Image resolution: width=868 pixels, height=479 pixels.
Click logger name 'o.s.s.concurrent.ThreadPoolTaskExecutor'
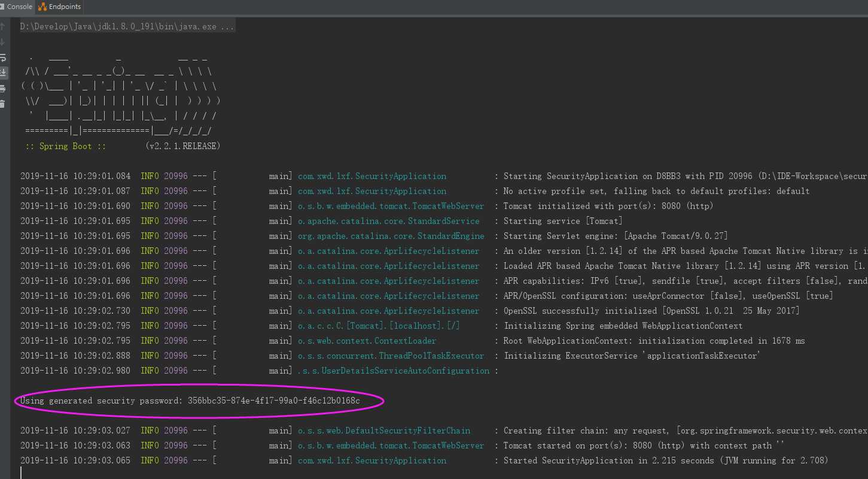tap(391, 356)
